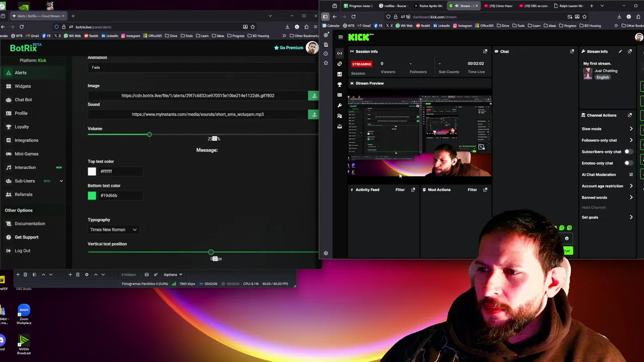Click the Volume slider handle
The image size is (644, 362).
(149, 135)
